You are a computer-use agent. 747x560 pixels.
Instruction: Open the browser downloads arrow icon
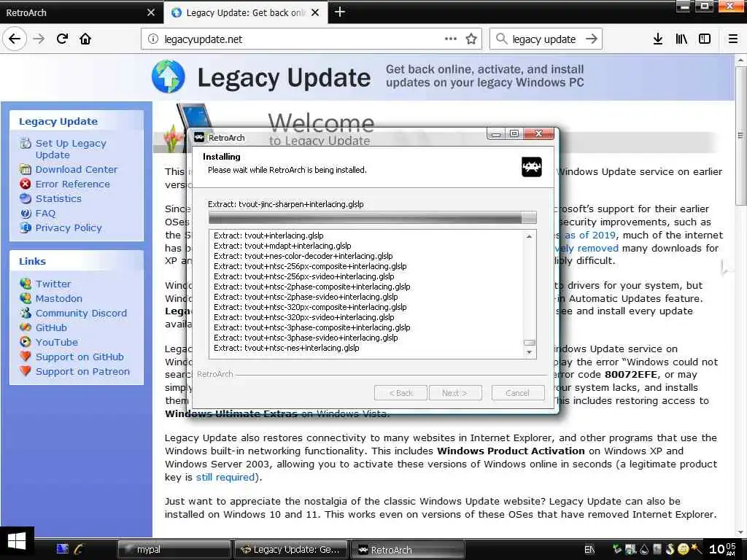[658, 39]
